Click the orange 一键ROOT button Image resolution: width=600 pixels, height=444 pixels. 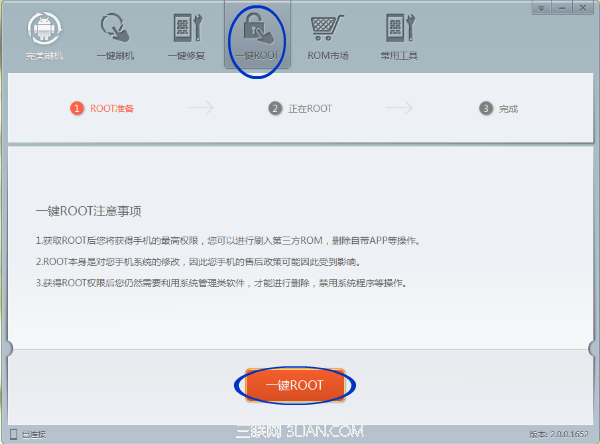click(x=295, y=385)
